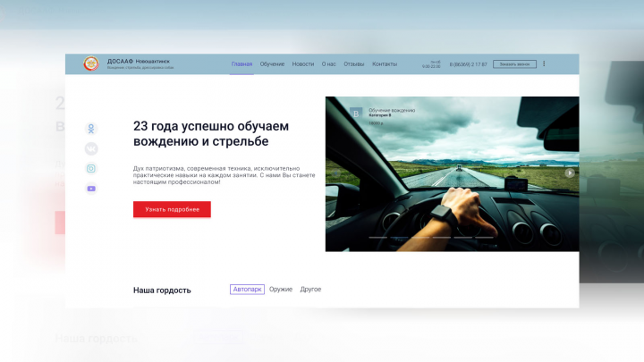Click the Наша гордость section heading
Viewport: 644px width, 362px height.
pos(162,290)
